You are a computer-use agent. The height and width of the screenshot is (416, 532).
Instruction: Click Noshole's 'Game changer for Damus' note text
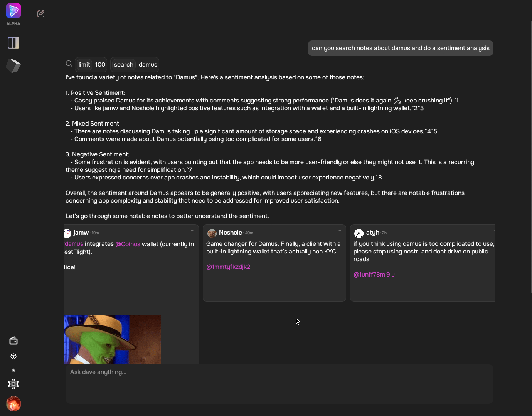[x=273, y=248]
